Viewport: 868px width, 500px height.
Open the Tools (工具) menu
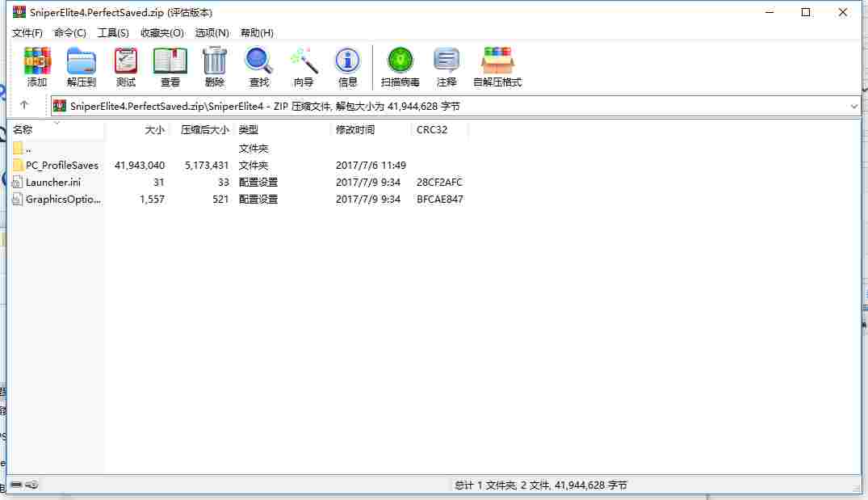pos(113,32)
